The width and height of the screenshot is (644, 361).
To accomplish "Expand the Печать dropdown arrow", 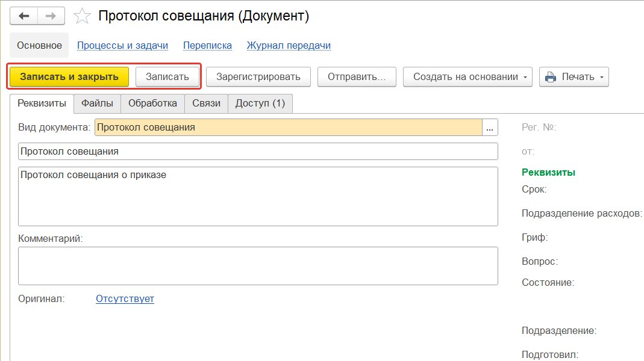I will point(601,77).
